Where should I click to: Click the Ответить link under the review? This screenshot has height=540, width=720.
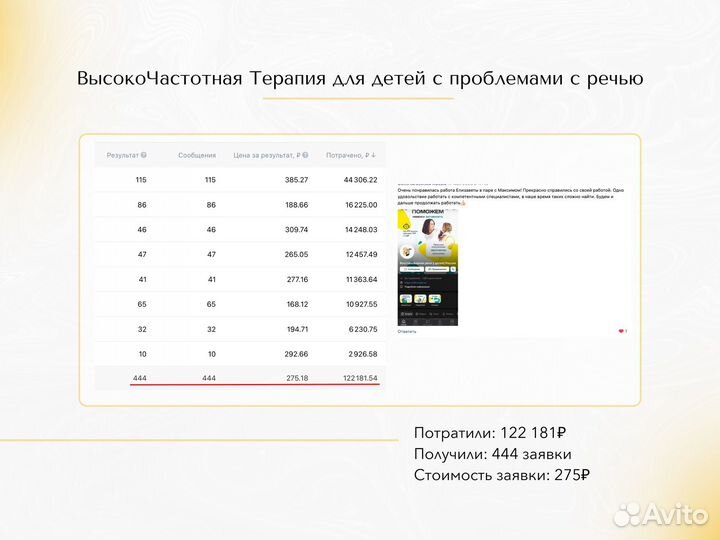[407, 331]
